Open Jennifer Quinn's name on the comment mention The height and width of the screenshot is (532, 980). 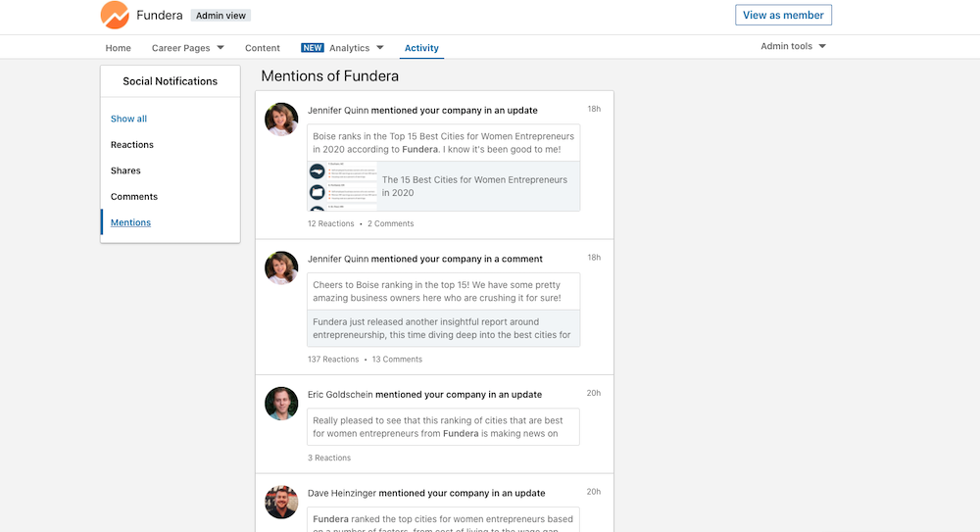coord(338,259)
